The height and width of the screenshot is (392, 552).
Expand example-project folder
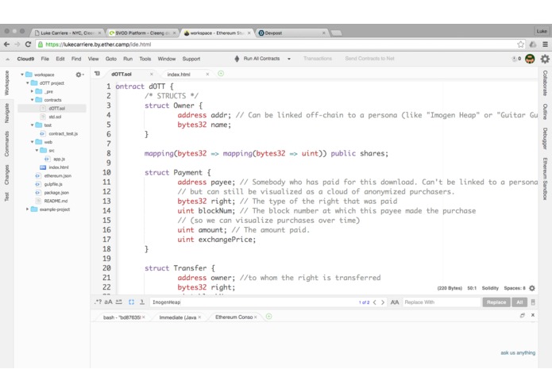tap(28, 209)
